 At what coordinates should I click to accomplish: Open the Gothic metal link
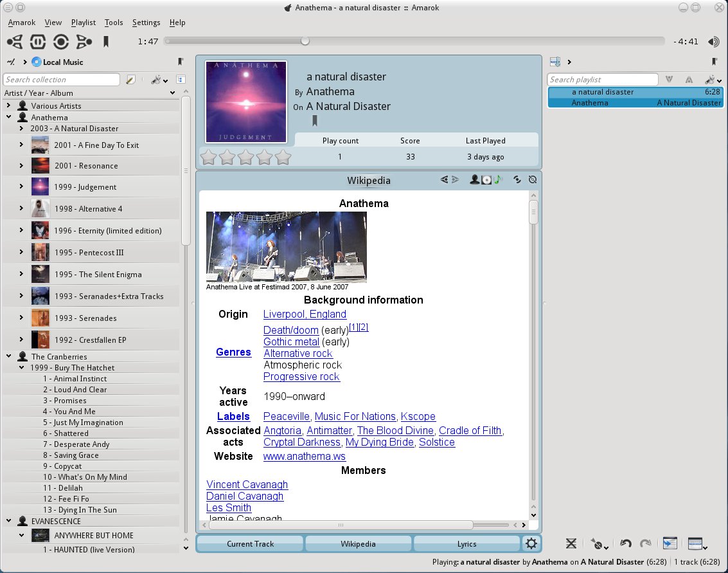291,342
